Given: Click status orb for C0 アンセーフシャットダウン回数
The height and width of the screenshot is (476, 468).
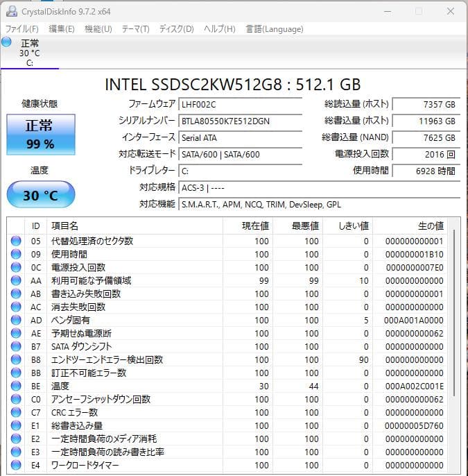Looking at the screenshot, I should [16, 399].
